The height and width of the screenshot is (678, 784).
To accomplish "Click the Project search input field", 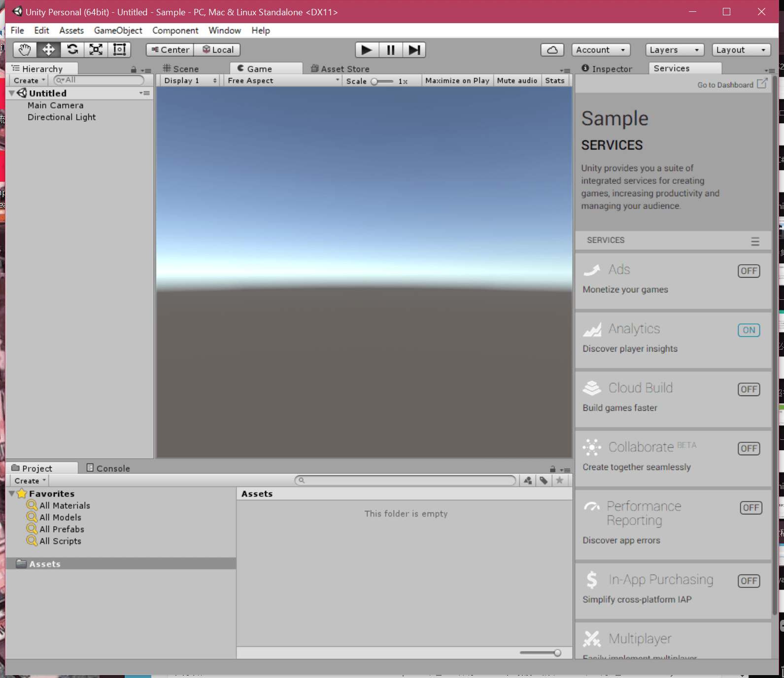I will pos(405,480).
